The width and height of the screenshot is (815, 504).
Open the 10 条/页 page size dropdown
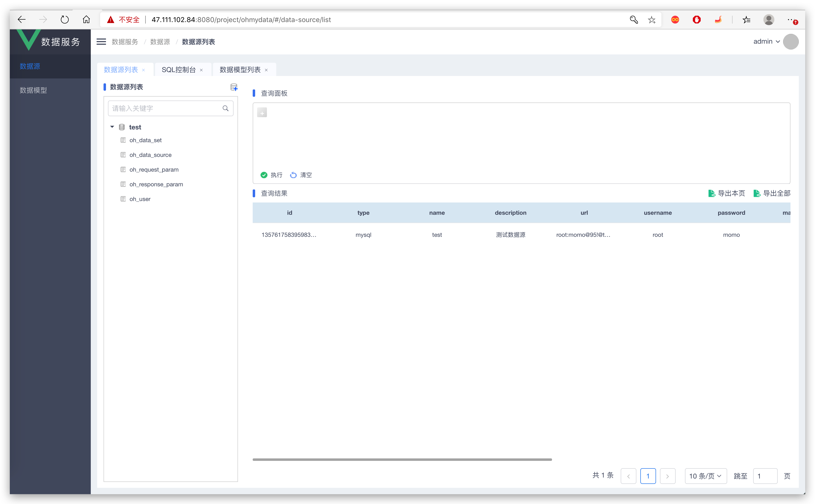pos(705,476)
